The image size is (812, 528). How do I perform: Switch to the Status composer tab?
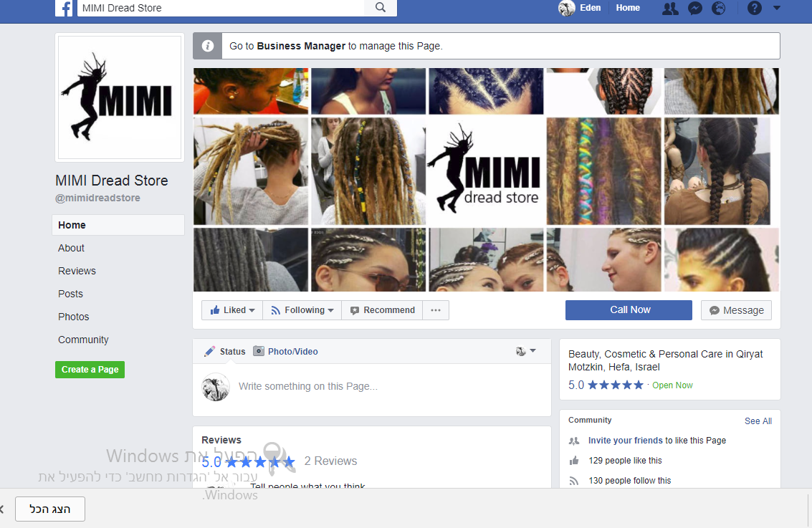225,352
